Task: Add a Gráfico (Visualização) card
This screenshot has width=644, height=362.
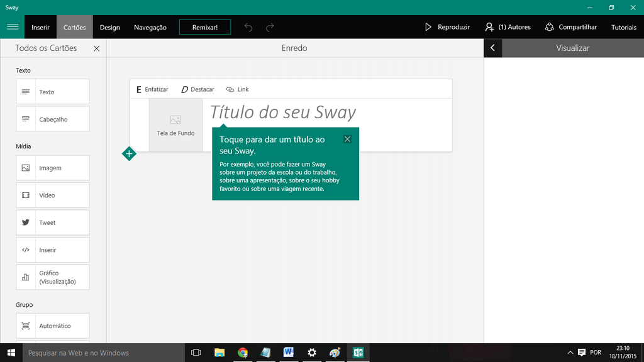Action: [53, 277]
